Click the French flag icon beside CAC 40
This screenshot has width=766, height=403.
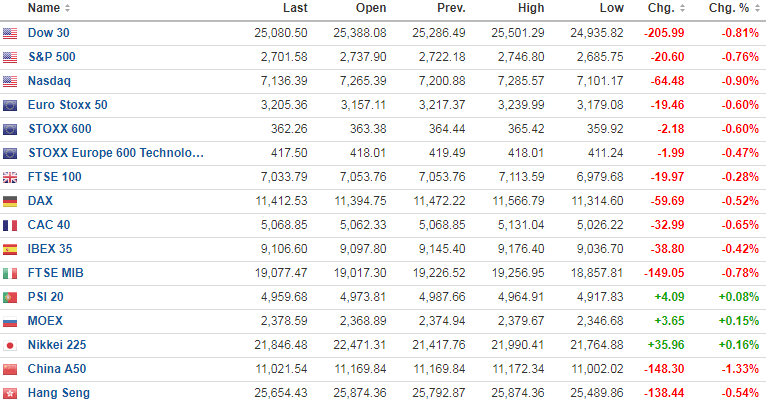[x=10, y=225]
